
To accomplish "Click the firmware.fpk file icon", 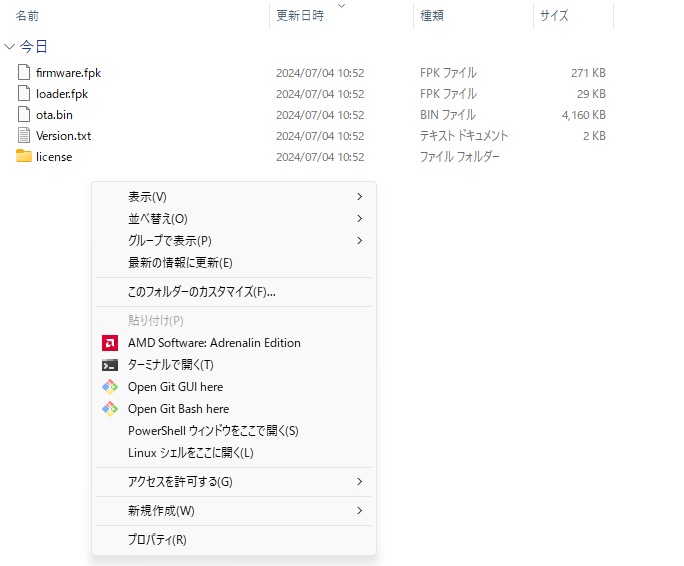I will 24,72.
